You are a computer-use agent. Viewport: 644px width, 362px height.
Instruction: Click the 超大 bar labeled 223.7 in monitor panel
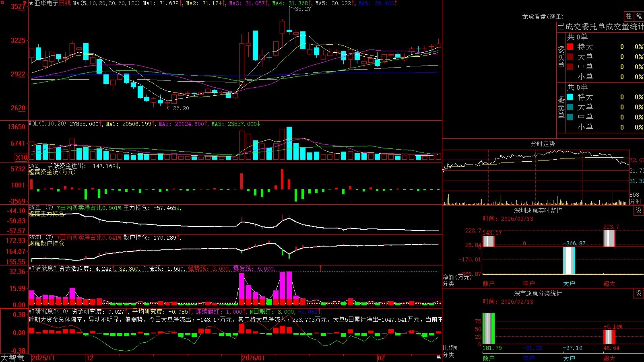pyautogui.click(x=609, y=238)
